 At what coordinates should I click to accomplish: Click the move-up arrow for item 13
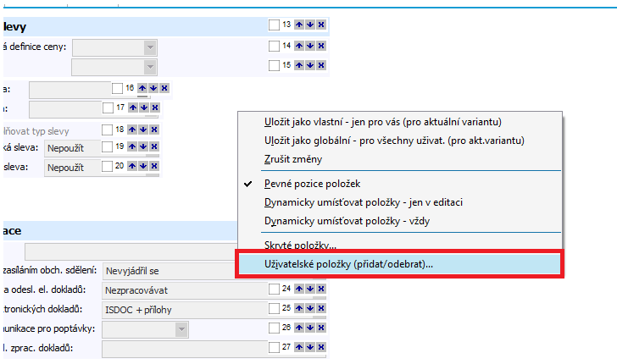[x=299, y=25]
